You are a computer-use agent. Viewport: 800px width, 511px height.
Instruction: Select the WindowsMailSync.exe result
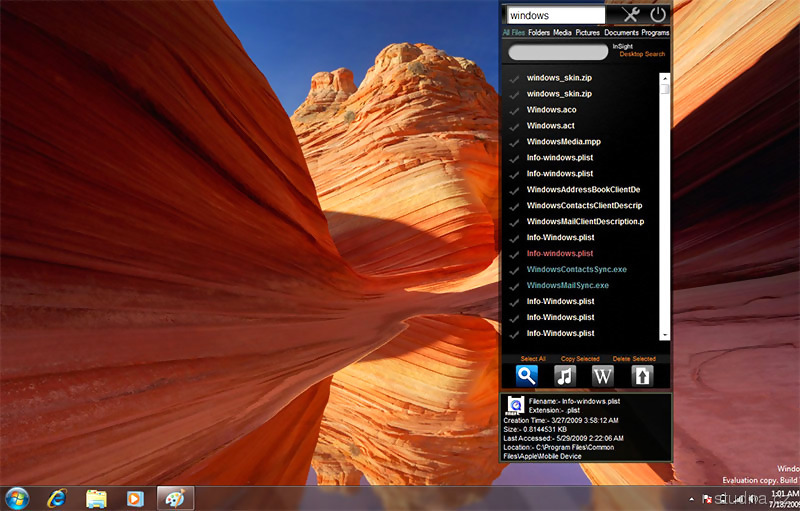(x=567, y=286)
